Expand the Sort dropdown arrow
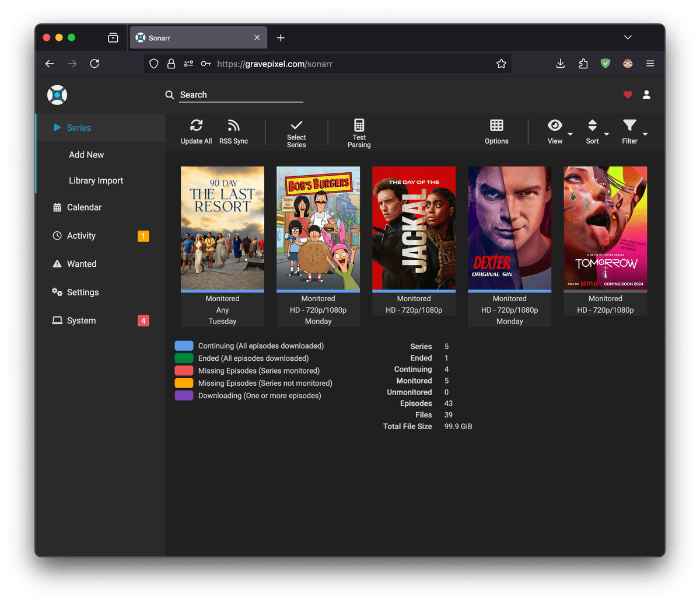 (x=607, y=134)
